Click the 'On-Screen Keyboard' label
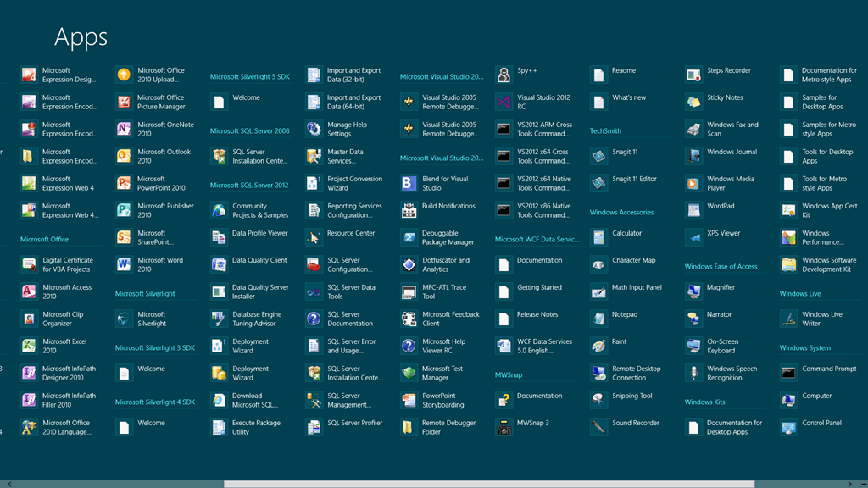The height and width of the screenshot is (488, 868). pyautogui.click(x=722, y=346)
